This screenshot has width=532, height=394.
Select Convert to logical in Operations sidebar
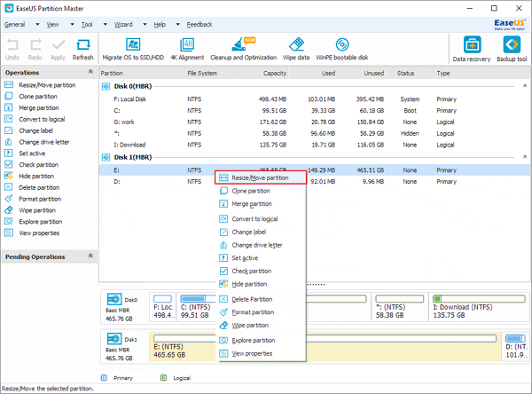point(42,119)
